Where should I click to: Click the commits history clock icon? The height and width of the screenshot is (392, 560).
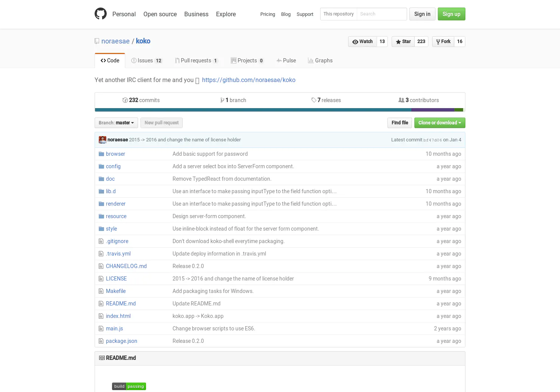125,100
